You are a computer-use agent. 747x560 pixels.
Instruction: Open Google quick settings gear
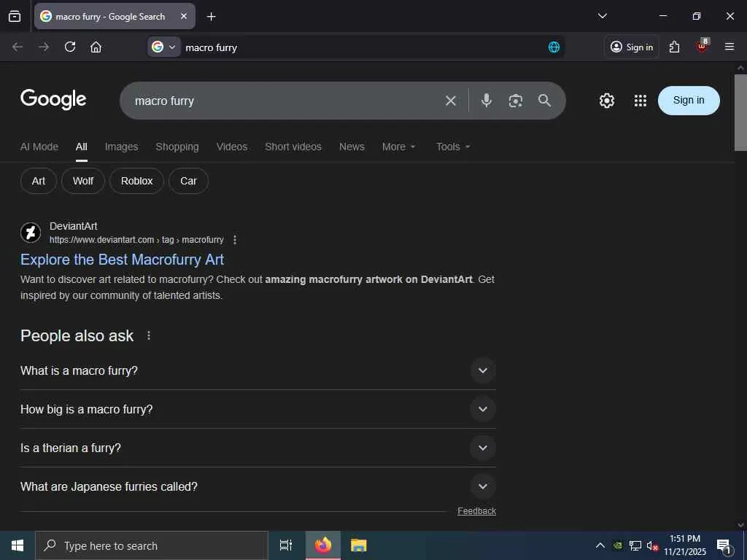(x=606, y=101)
